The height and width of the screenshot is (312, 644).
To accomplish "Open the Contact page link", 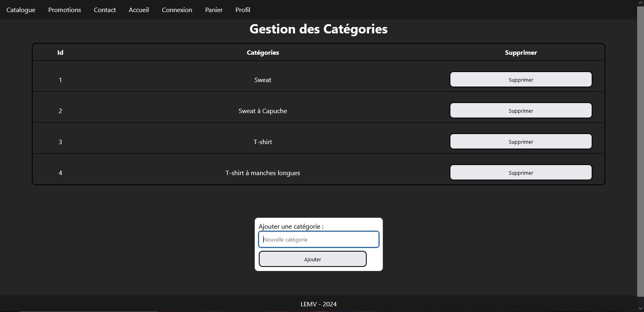I will coord(105,10).
